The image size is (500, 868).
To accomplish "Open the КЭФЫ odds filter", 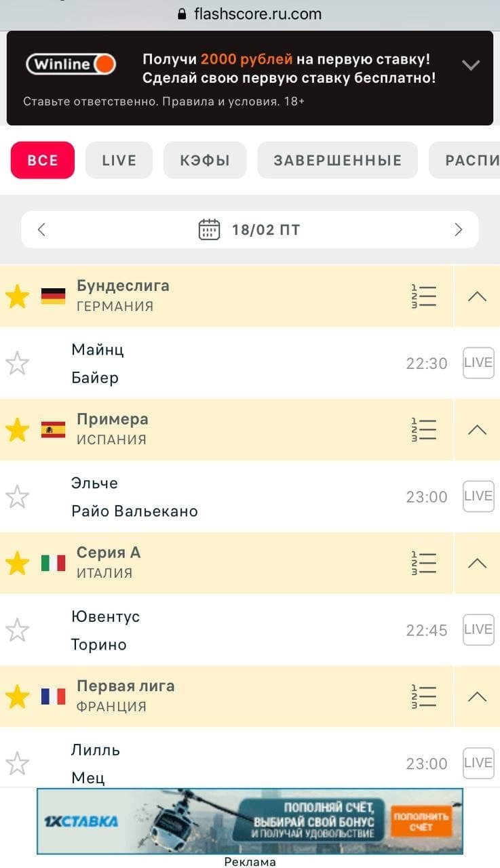I will (x=205, y=161).
